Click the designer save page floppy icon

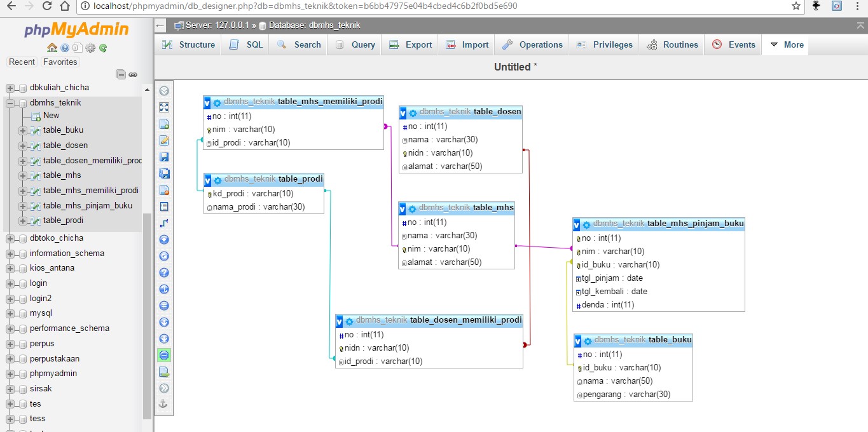pyautogui.click(x=164, y=157)
